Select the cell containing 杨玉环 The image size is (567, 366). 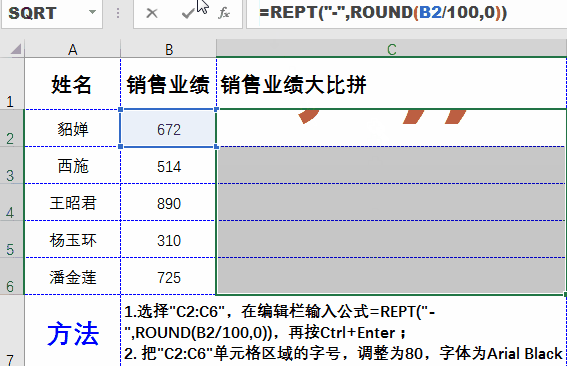coord(73,240)
